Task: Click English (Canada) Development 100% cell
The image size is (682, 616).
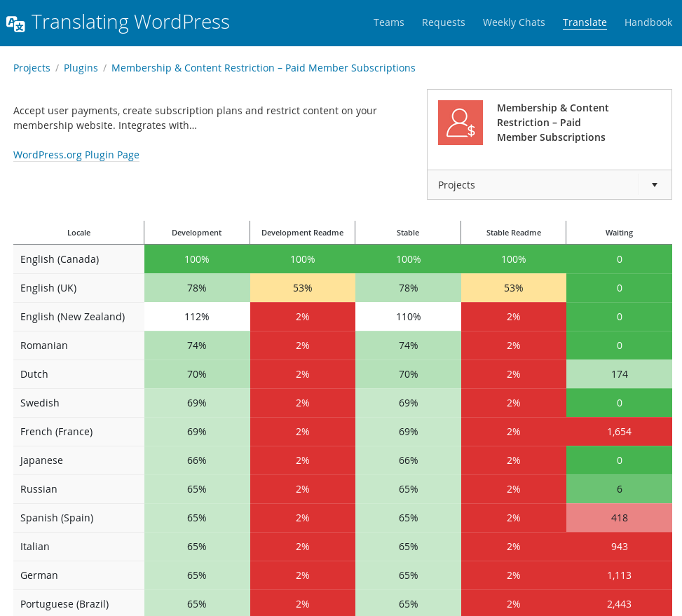Action: tap(197, 259)
